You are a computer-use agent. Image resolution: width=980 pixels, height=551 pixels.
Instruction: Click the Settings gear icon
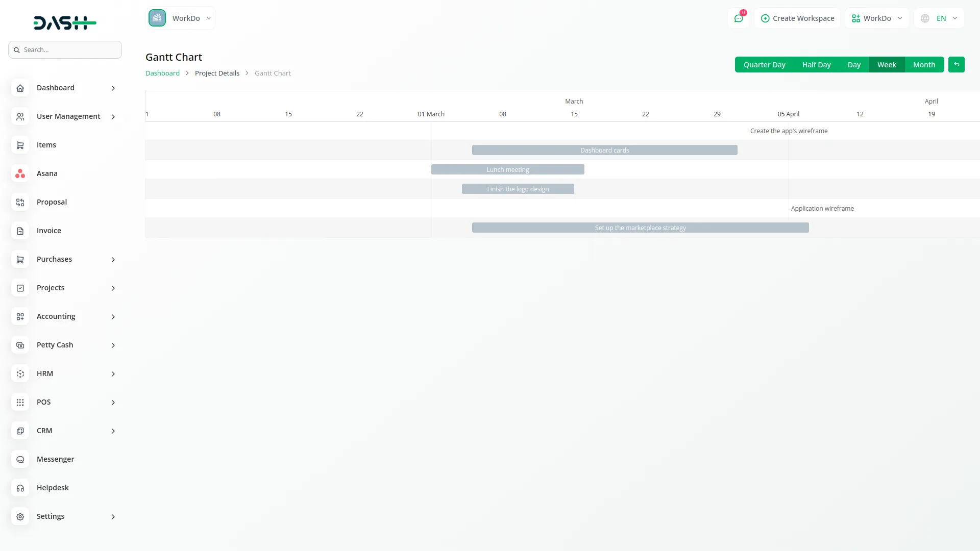(20, 517)
